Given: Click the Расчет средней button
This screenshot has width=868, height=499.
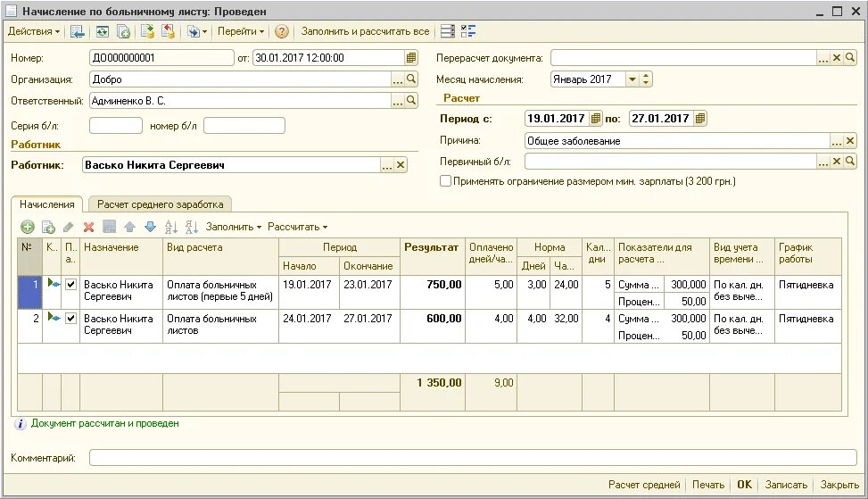Looking at the screenshot, I should 644,485.
